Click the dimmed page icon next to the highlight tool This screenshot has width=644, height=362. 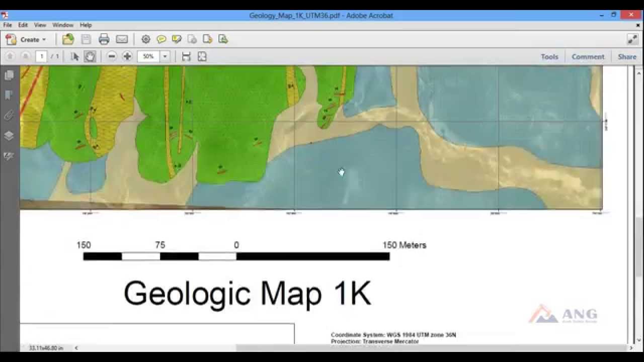tap(192, 39)
